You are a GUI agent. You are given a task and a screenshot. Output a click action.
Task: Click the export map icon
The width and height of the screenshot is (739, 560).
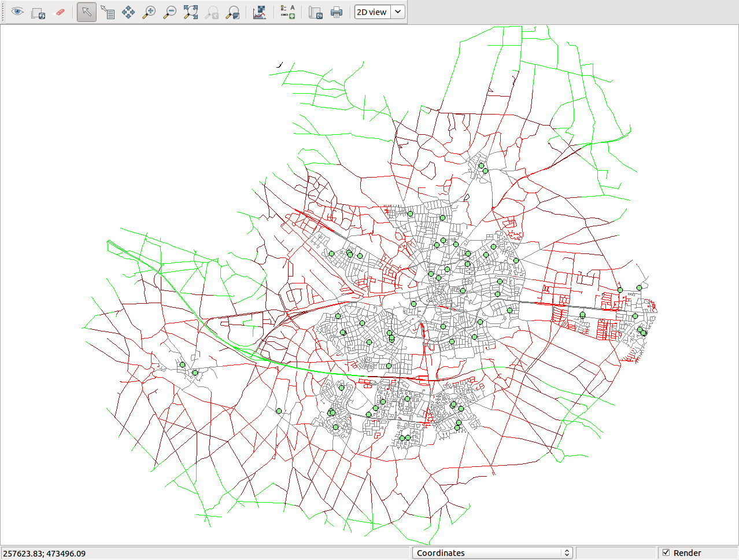[315, 12]
